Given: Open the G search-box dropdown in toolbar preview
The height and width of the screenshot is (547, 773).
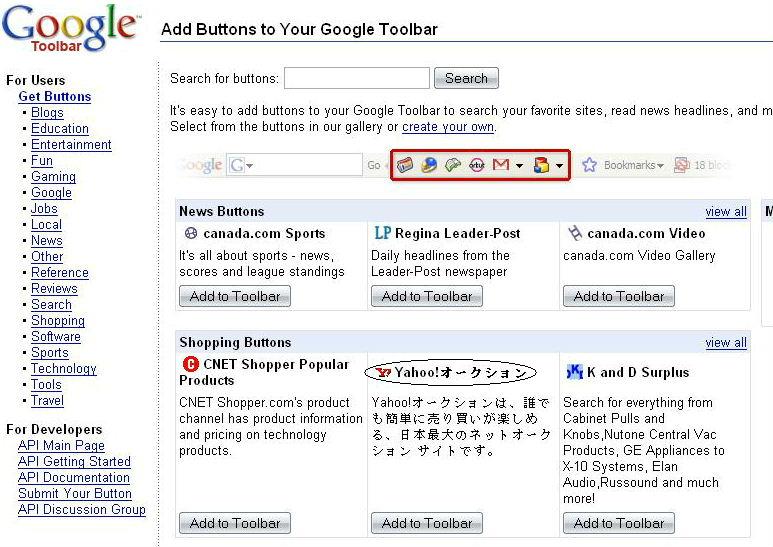Looking at the screenshot, I should tap(250, 166).
